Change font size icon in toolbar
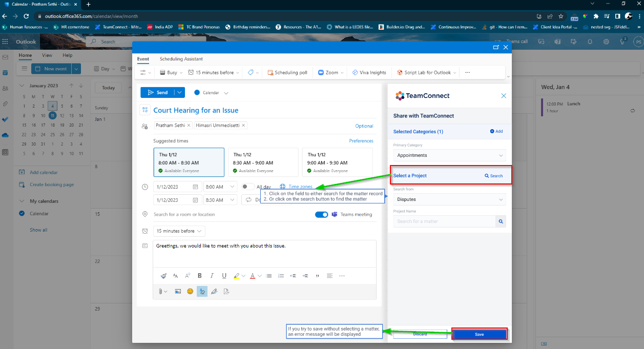Viewport: 644px width, 349px height. (188, 276)
